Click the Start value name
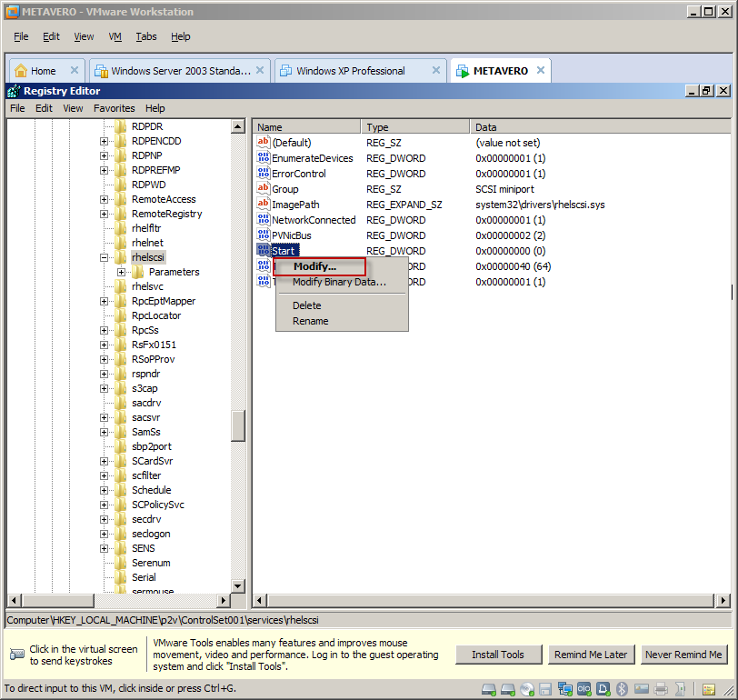The height and width of the screenshot is (700, 738). pos(284,251)
